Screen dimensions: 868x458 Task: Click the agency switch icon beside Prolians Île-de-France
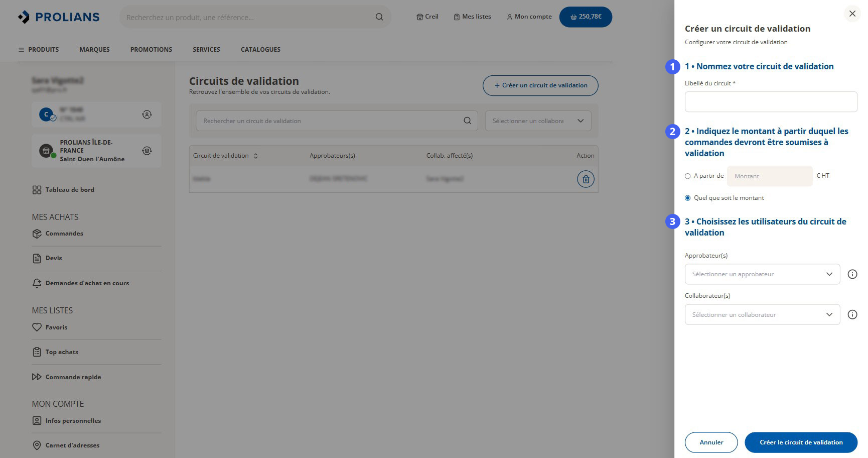tap(147, 151)
